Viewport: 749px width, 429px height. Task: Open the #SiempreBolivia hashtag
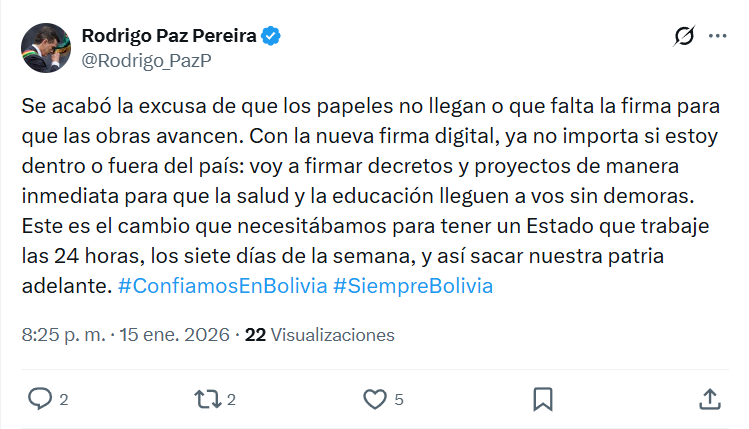[x=413, y=285]
